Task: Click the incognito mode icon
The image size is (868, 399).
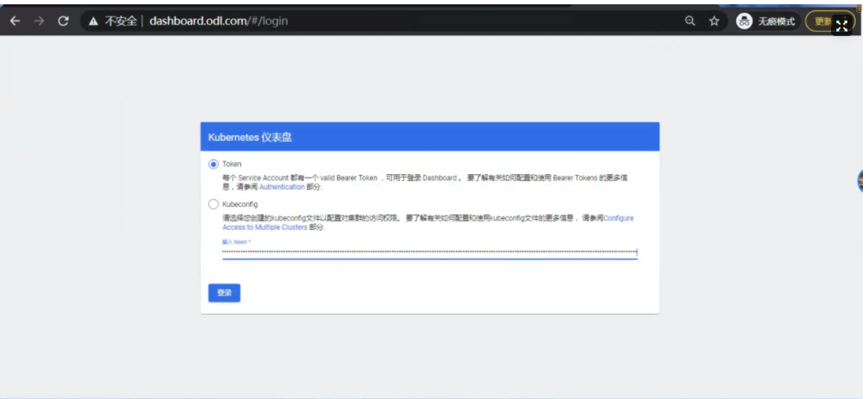Action: click(x=744, y=21)
